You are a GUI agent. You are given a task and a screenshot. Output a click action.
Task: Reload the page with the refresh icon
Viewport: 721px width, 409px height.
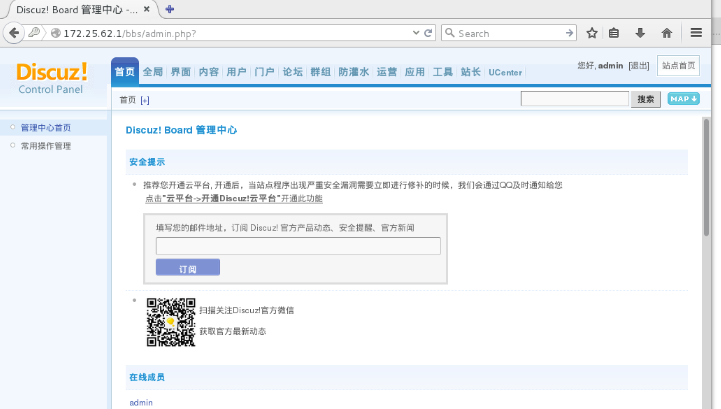pyautogui.click(x=428, y=33)
